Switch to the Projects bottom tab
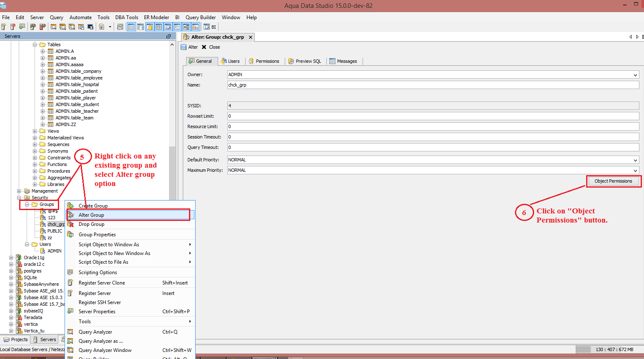The width and height of the screenshot is (644, 359). (x=15, y=339)
